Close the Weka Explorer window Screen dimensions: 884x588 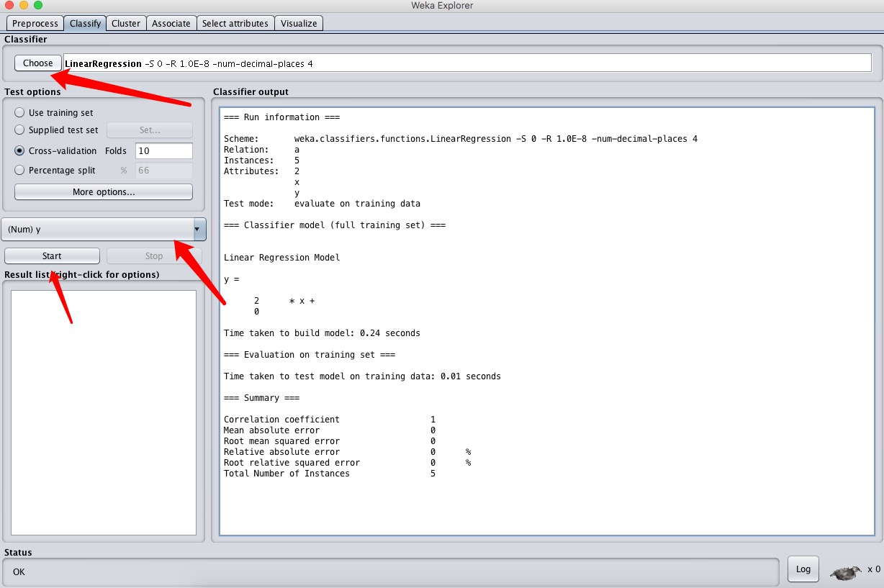(9, 5)
